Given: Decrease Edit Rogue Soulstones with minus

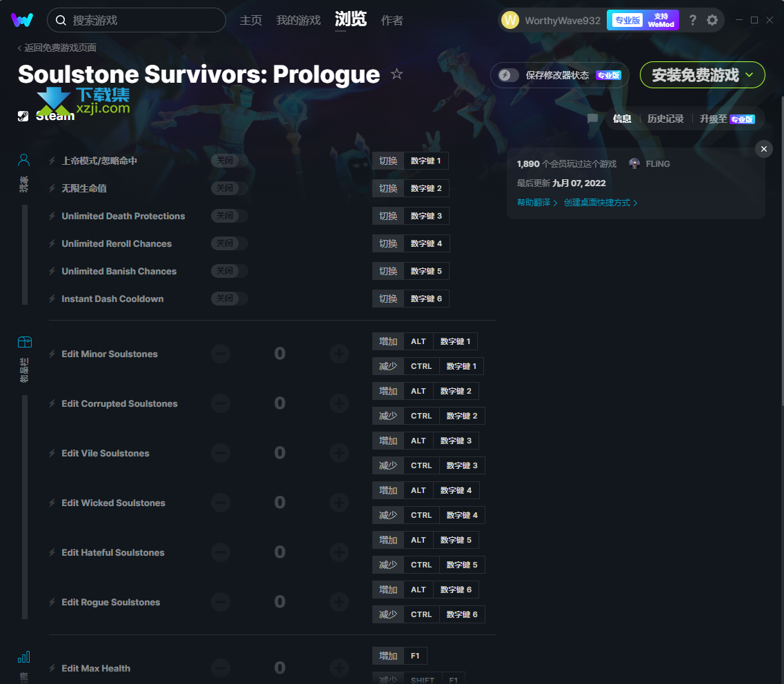Looking at the screenshot, I should point(221,602).
